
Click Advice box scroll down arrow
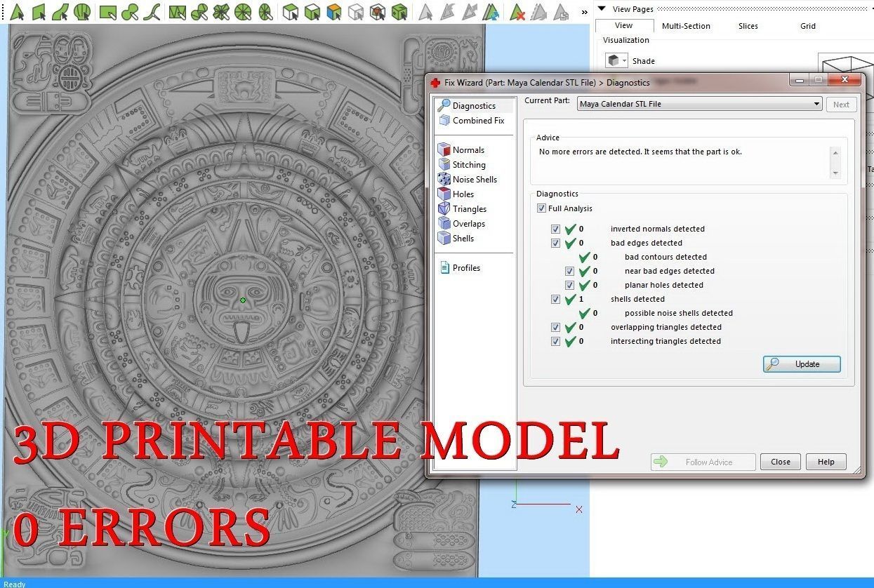pos(835,173)
